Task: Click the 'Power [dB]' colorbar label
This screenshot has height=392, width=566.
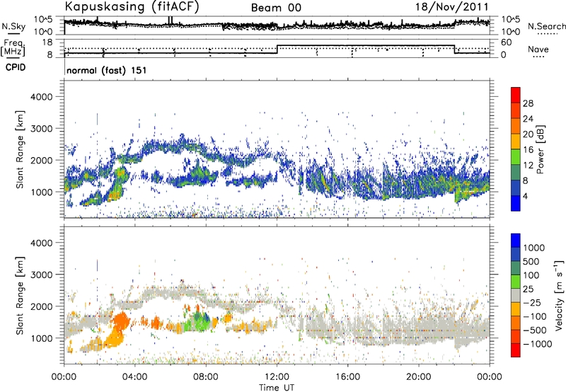Action: click(541, 149)
